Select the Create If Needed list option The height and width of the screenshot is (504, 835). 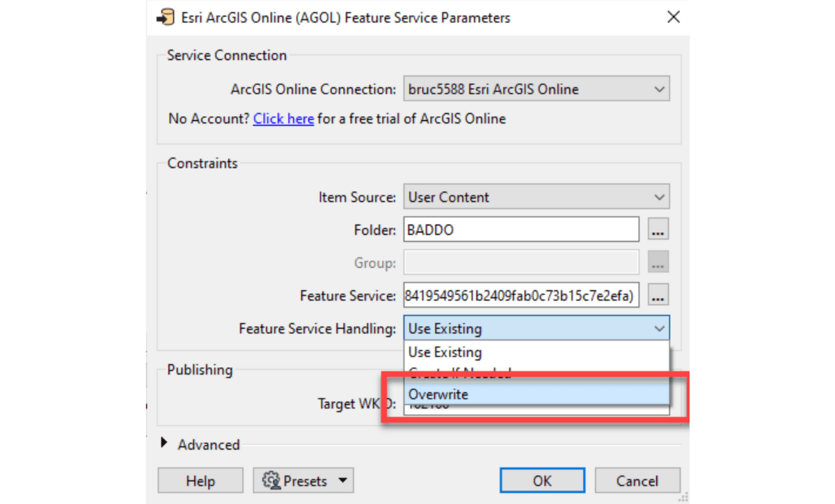pos(536,373)
